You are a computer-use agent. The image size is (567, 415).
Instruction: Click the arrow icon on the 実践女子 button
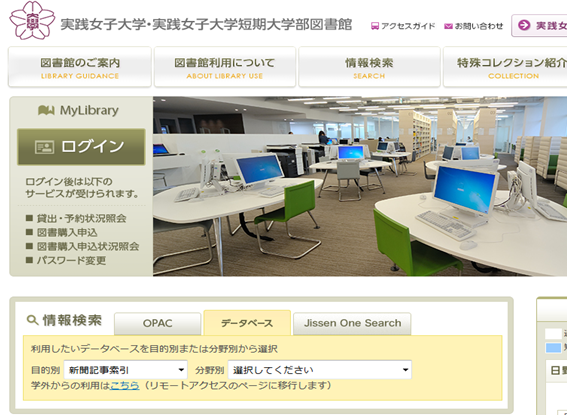click(524, 25)
